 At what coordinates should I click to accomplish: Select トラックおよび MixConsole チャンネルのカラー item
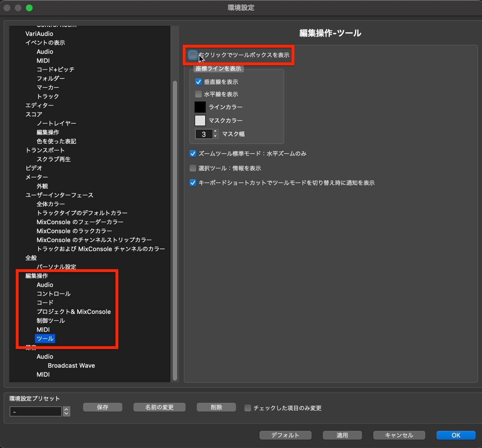[101, 249]
